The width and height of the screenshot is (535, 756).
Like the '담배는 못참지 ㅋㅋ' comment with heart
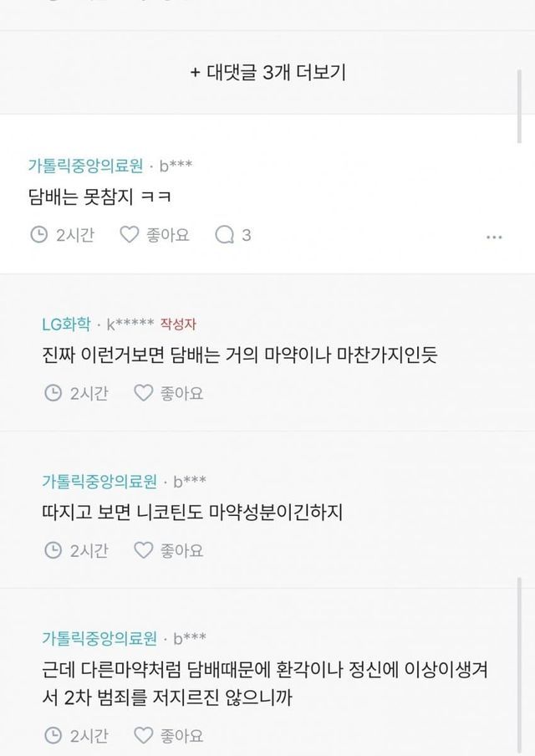(129, 235)
